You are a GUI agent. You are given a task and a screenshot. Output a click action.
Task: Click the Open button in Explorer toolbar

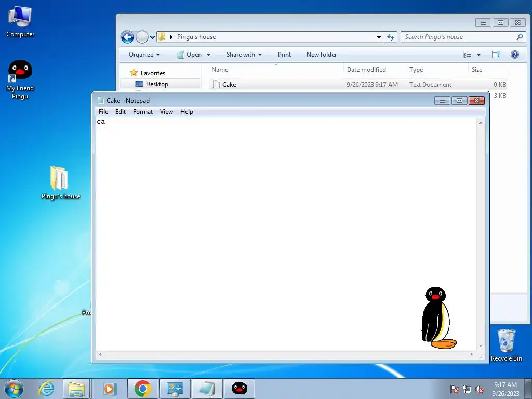[190, 54]
